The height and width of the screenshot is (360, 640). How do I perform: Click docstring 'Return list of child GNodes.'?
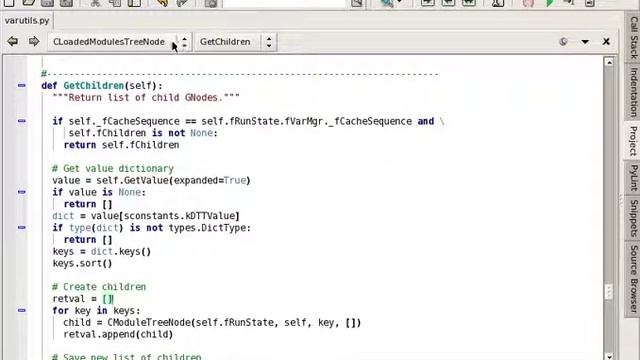(x=146, y=98)
